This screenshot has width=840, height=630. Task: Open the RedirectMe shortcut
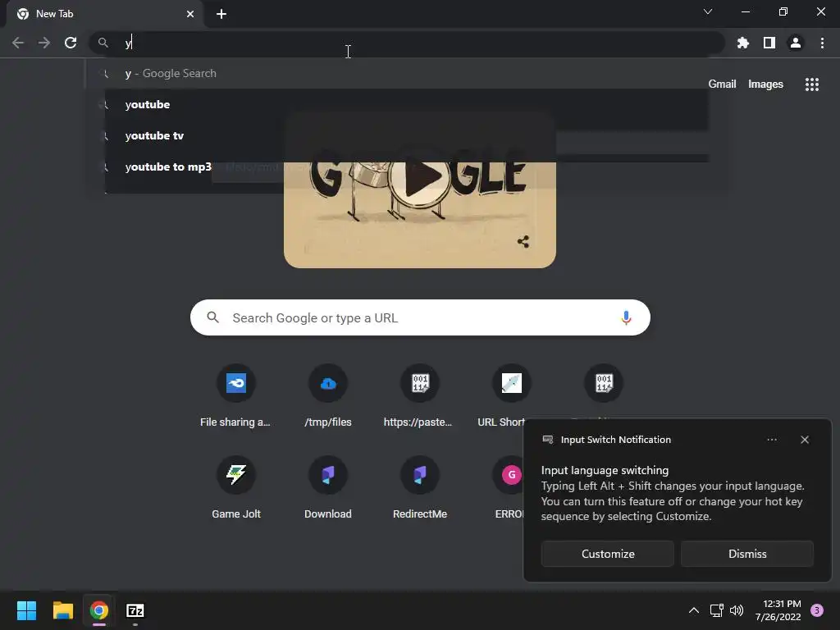pos(419,487)
